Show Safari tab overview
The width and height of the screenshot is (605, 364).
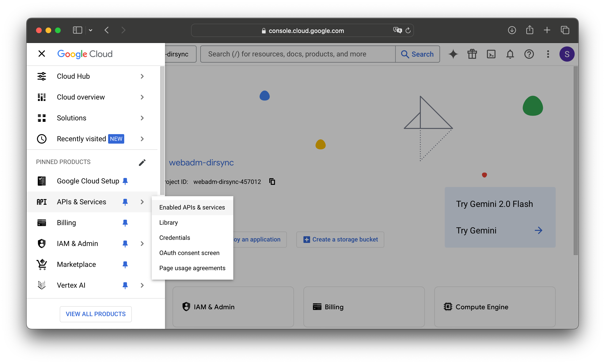point(565,30)
